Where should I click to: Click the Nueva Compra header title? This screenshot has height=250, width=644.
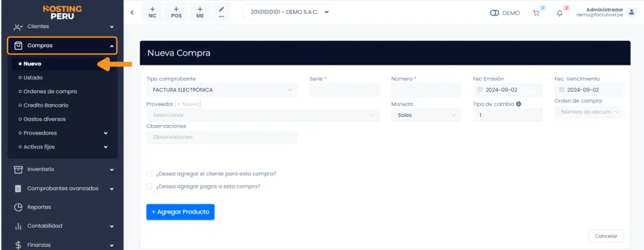pyautogui.click(x=179, y=53)
